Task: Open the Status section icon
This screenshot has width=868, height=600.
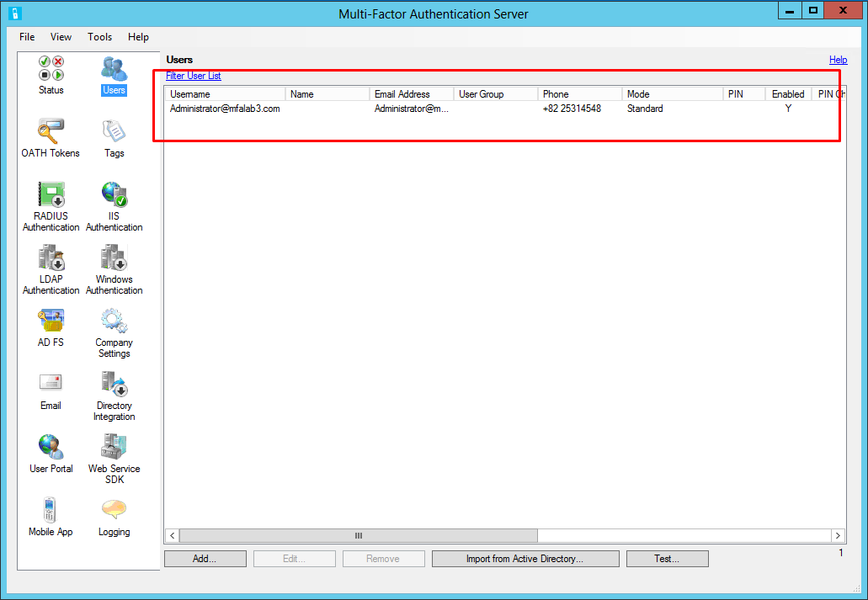Action: pos(51,75)
